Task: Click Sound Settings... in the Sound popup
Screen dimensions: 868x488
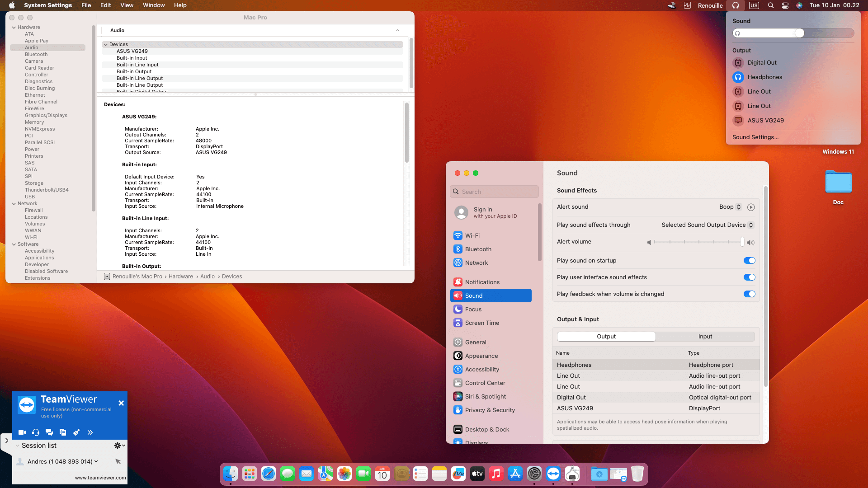Action: 755,137
